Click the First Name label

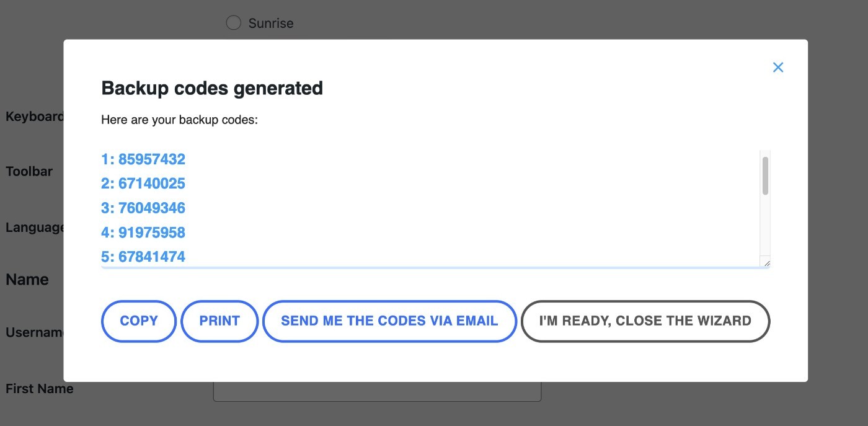point(40,389)
